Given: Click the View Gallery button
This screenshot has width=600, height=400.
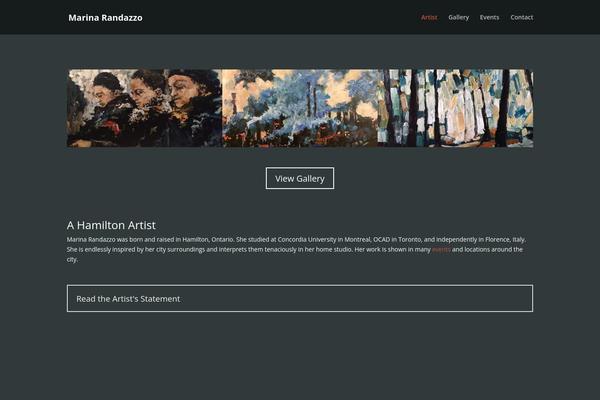Looking at the screenshot, I should click(x=300, y=178).
